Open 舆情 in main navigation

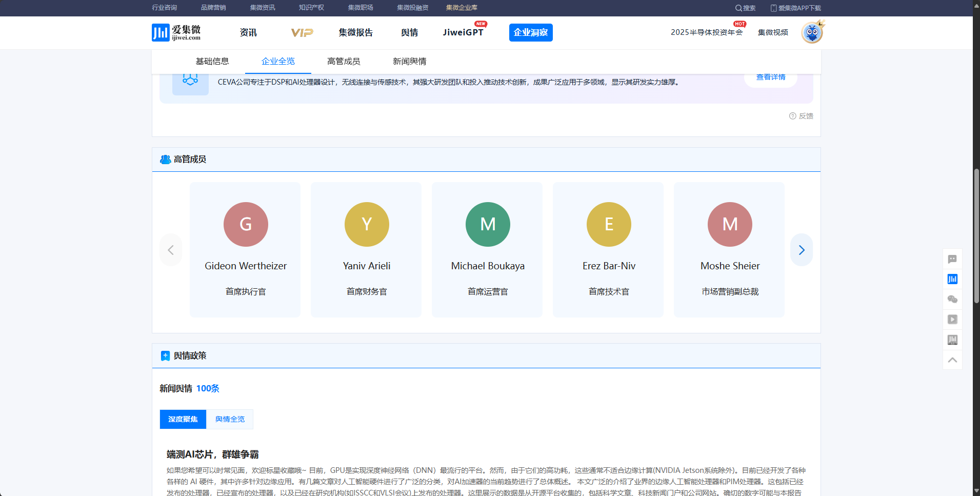pos(409,33)
